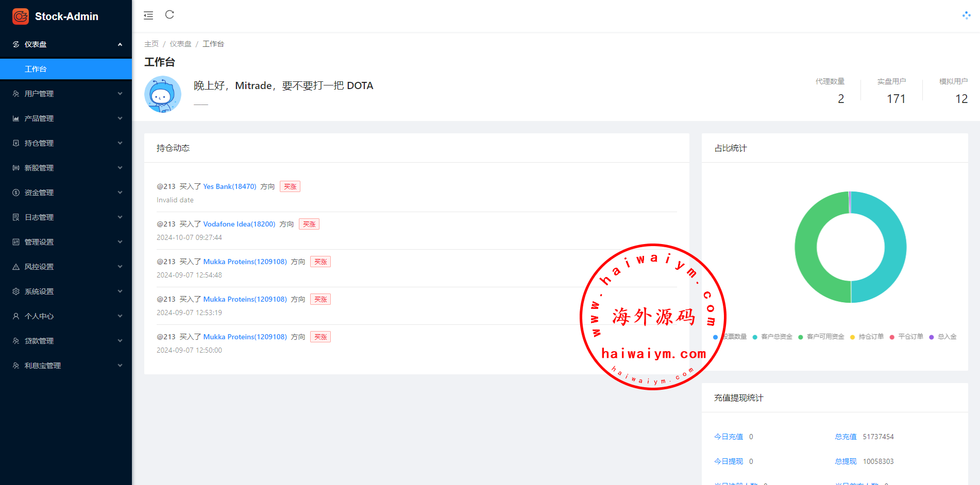This screenshot has width=980, height=485.
Task: Toggle the 客户总资金 legend item
Action: (773, 337)
